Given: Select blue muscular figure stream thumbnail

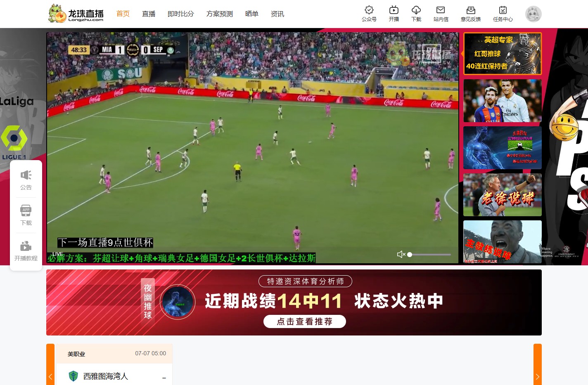Looking at the screenshot, I should pyautogui.click(x=503, y=148).
